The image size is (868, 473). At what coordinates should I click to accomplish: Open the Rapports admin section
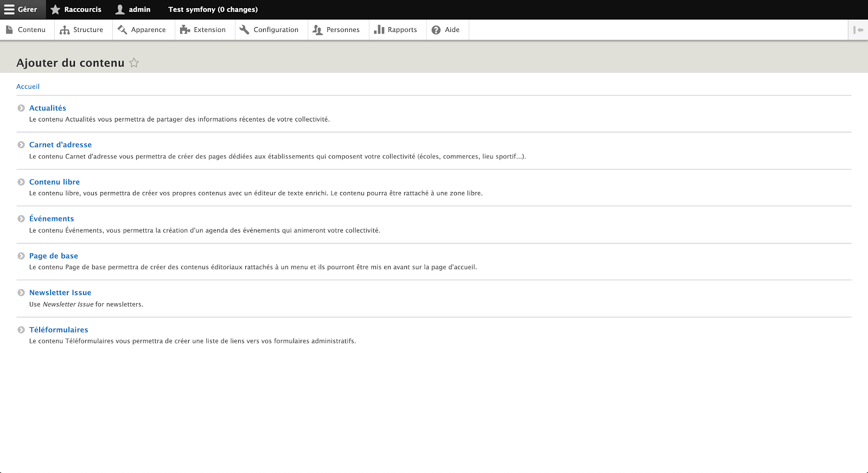click(403, 30)
